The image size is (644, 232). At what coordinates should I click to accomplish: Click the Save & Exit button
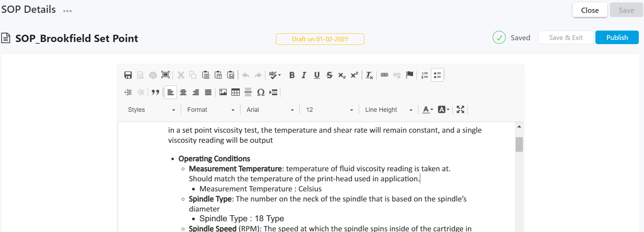coord(566,38)
